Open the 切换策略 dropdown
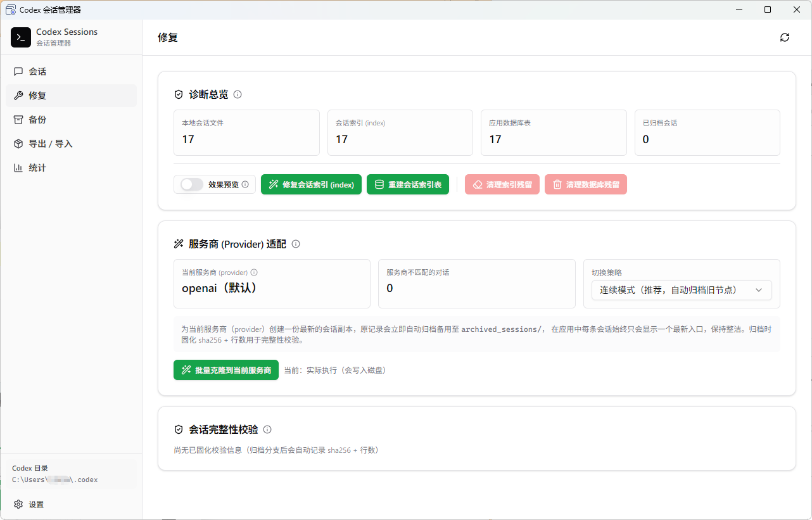The width and height of the screenshot is (812, 520). 682,290
